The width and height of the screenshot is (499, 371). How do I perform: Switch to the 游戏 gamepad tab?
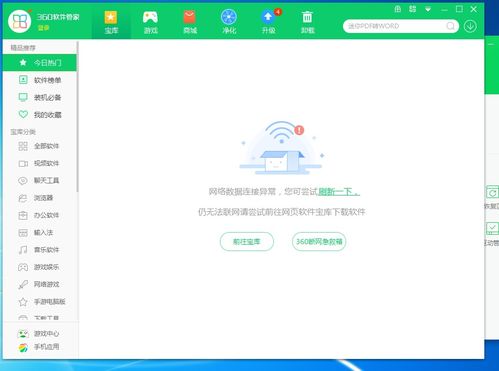click(x=151, y=22)
